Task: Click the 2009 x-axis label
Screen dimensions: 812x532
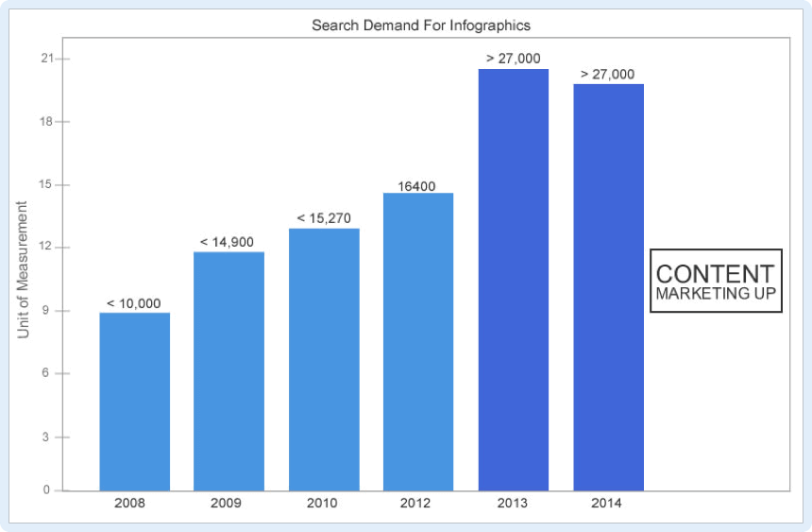Action: click(226, 503)
